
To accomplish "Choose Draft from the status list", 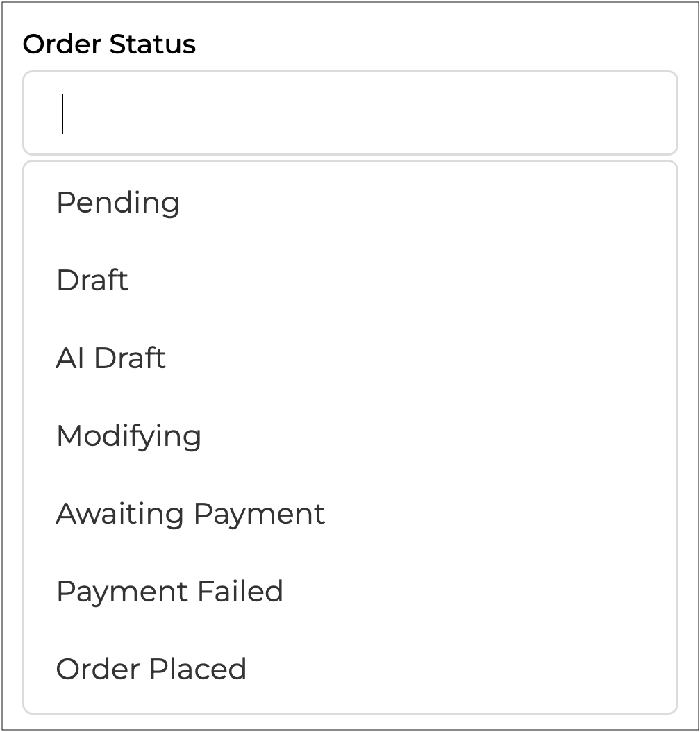I will pos(92,281).
